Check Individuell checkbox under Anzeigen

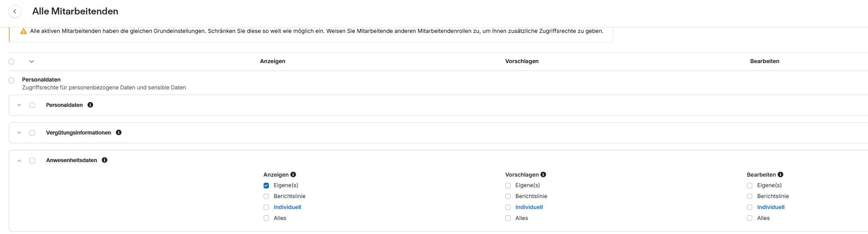[266, 207]
